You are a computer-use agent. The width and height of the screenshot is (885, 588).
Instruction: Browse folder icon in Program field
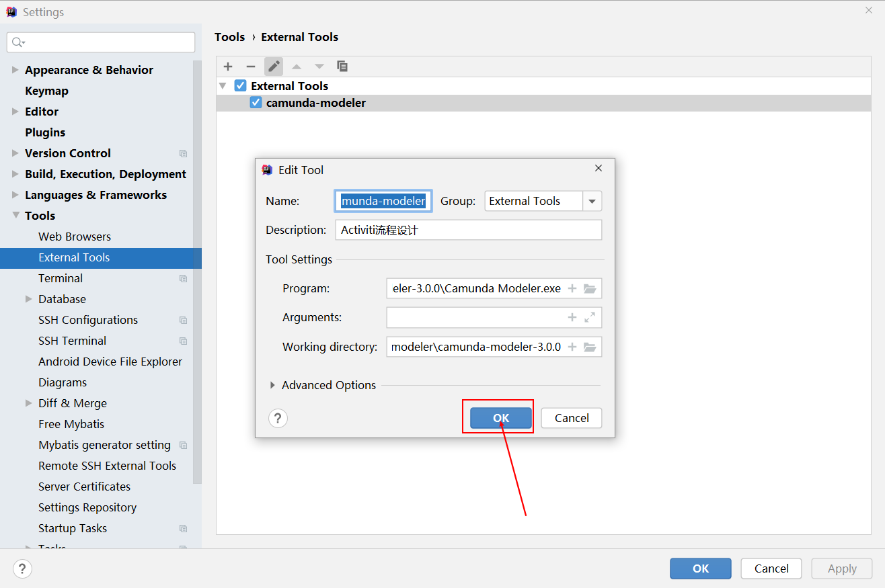(590, 288)
